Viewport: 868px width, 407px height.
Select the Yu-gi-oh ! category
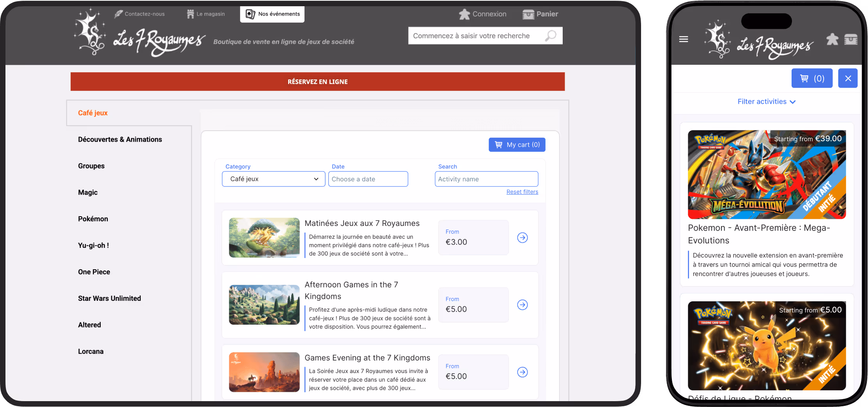pos(93,245)
